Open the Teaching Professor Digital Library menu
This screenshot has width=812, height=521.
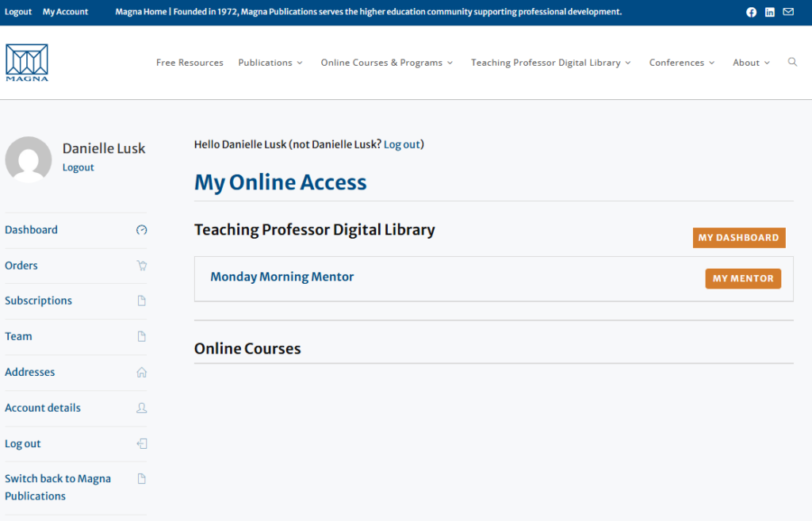click(x=546, y=62)
